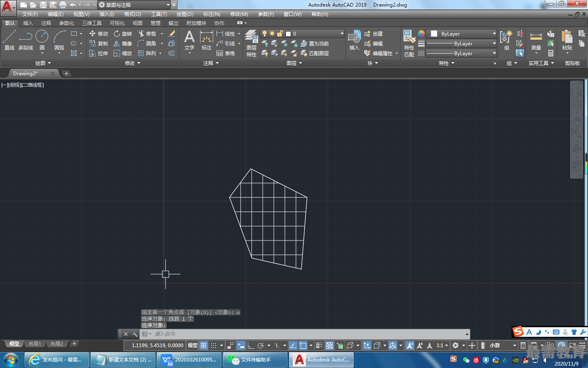This screenshot has width=588, height=368.
Task: Add a new drawing tab with plus
Action: (66, 74)
